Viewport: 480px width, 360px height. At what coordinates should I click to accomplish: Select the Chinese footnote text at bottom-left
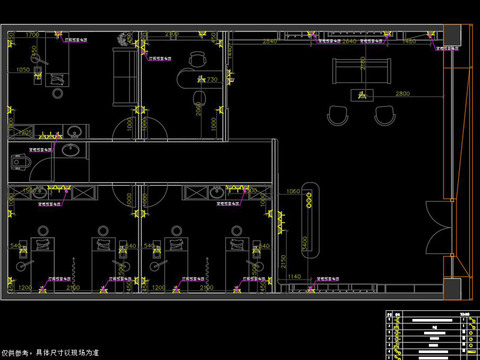click(50, 353)
